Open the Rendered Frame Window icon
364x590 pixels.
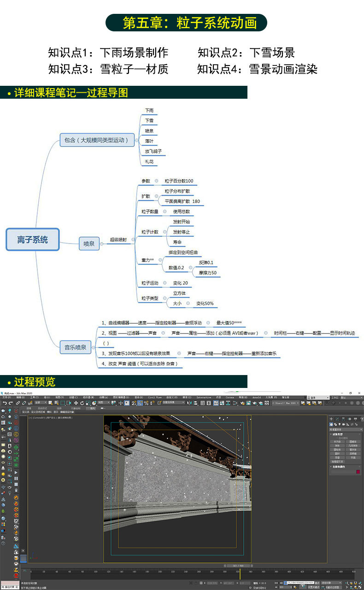point(248,403)
